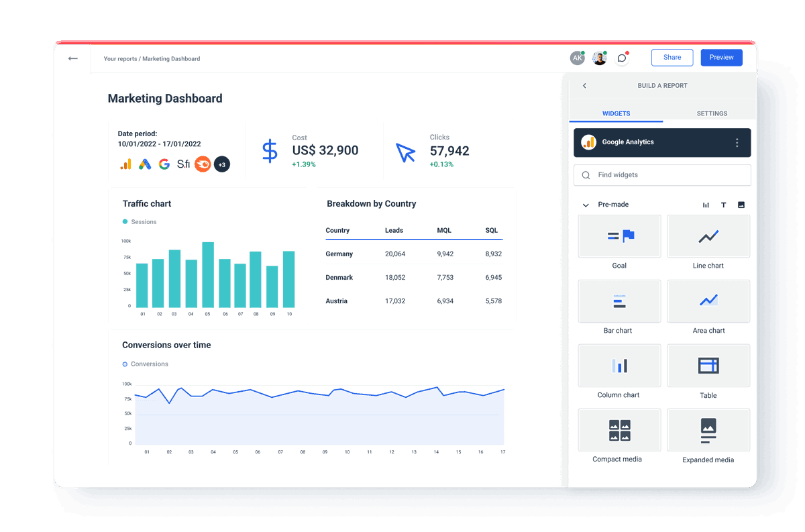
Task: Open the Semrush integration icon
Action: (x=203, y=164)
